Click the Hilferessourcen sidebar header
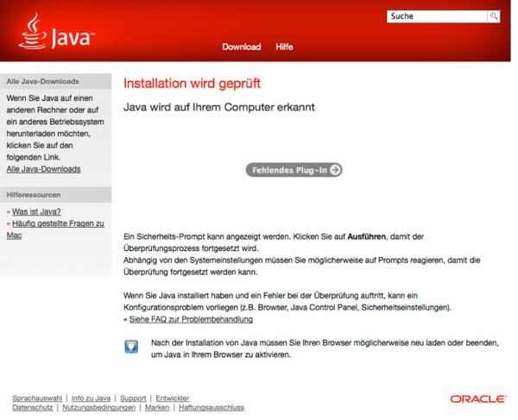The height and width of the screenshot is (420, 518). pos(56,195)
